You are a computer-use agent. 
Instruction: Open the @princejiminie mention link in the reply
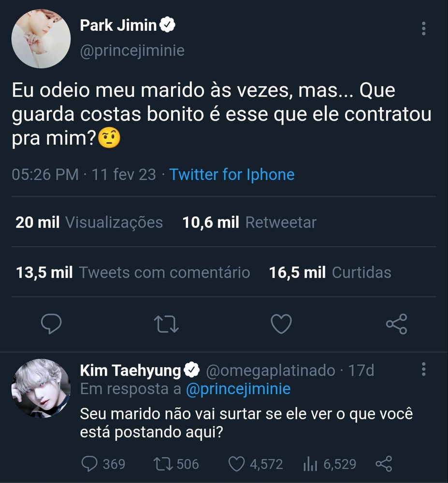[238, 389]
